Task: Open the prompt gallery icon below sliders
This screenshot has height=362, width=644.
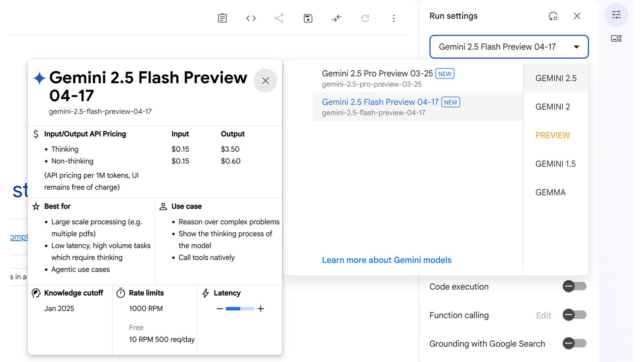Action: pos(616,39)
